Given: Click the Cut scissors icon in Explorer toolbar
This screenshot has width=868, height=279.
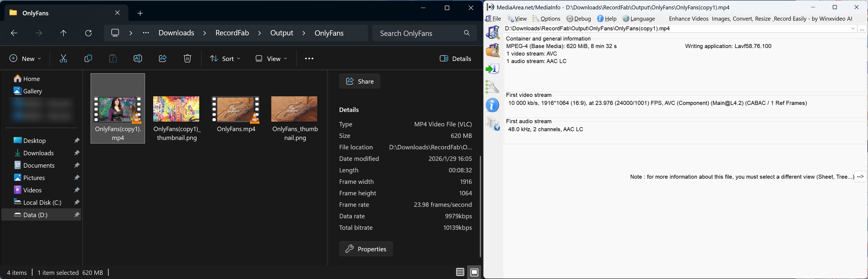Looking at the screenshot, I should coord(63,59).
